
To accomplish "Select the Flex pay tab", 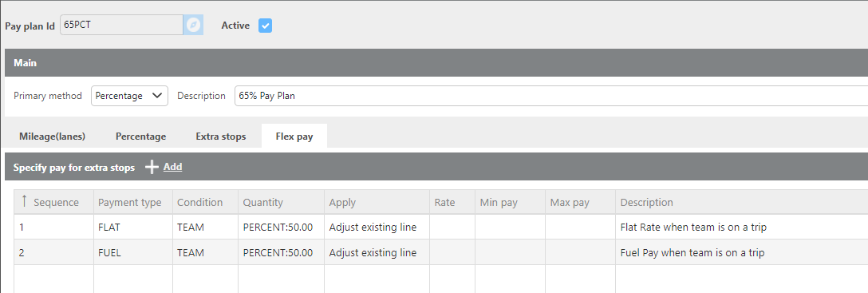I will click(294, 137).
